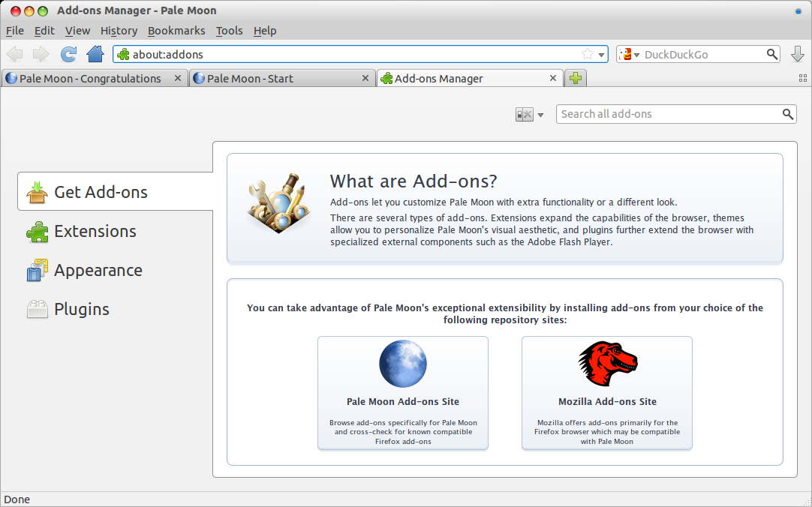
Task: Open the Edit menu
Action: [x=44, y=31]
